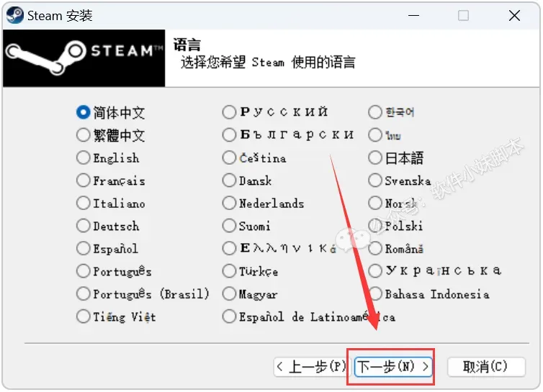Minimize the Steam 安装 window
Screen dimensions: 543x392
pos(413,16)
